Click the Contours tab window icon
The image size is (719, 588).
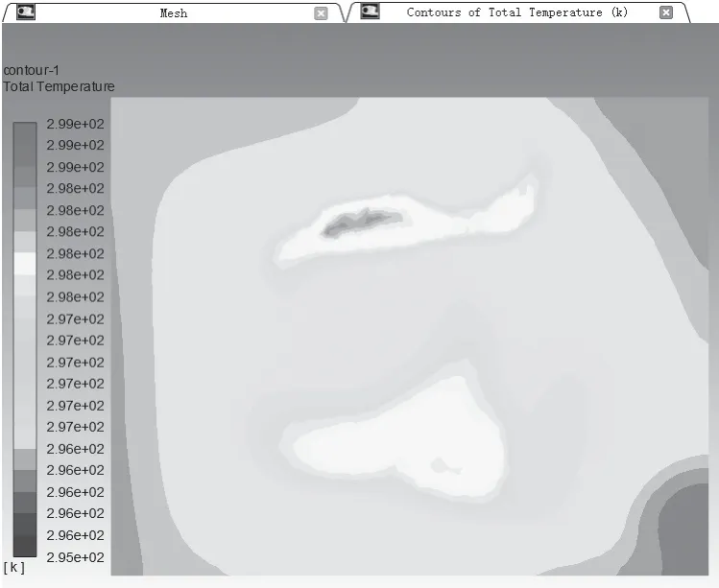370,11
